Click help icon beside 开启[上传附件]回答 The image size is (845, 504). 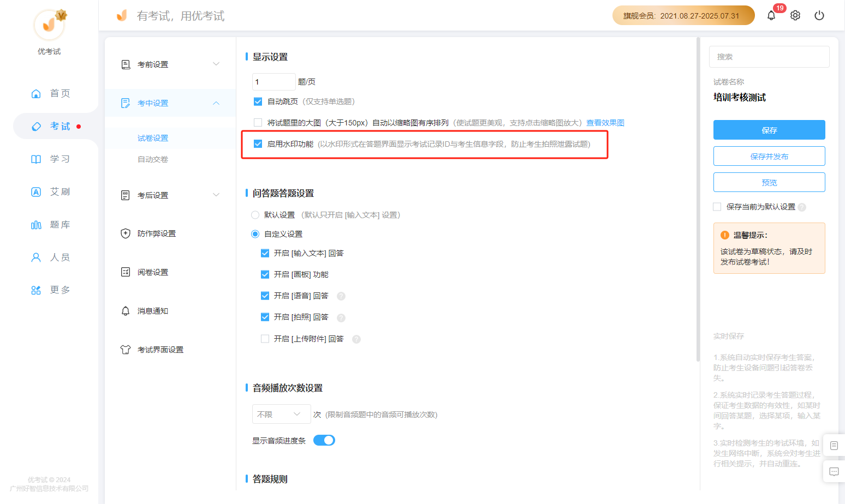[356, 339]
